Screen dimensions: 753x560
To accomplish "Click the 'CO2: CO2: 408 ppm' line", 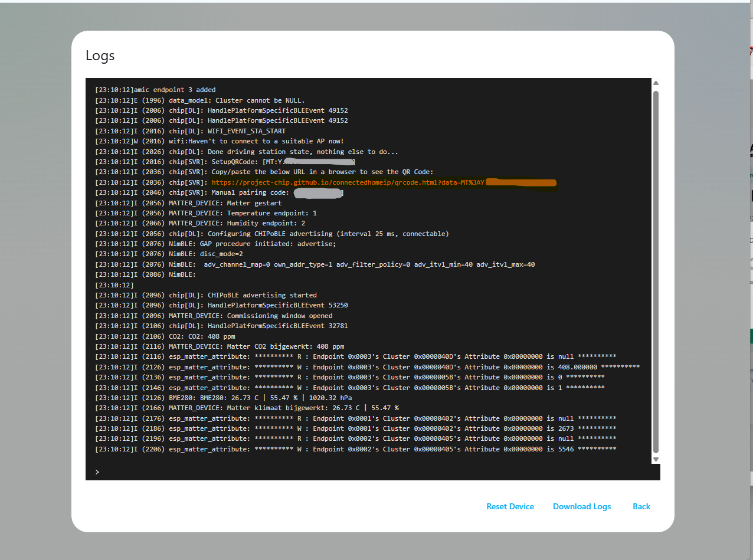I will pos(165,336).
